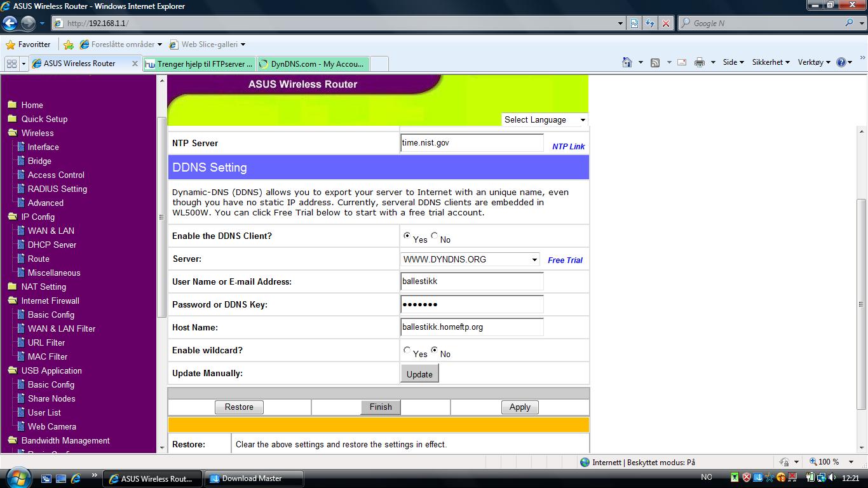Viewport: 868px width, 488px height.
Task: Click the Apply button
Action: tap(520, 407)
